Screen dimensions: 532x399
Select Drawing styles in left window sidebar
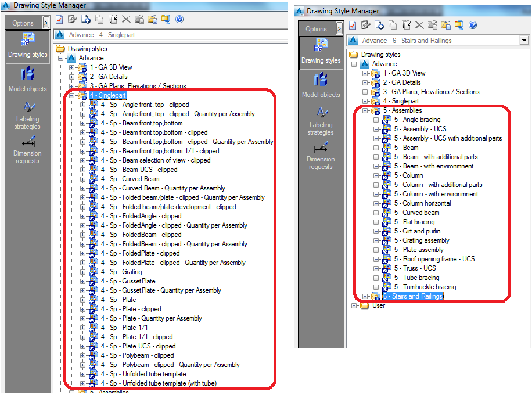point(27,46)
